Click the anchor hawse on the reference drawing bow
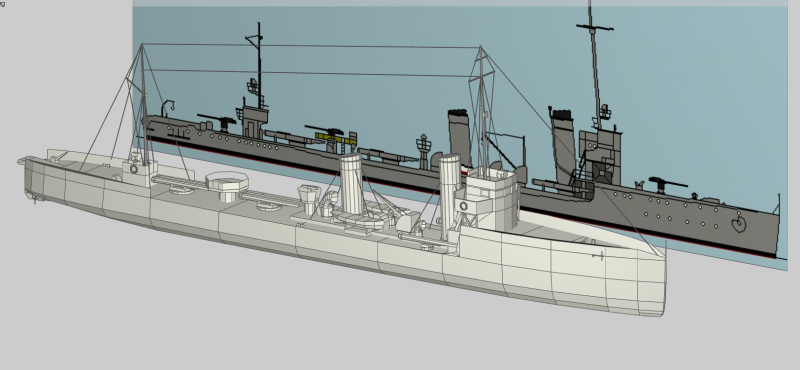The height and width of the screenshot is (370, 800). (x=738, y=224)
